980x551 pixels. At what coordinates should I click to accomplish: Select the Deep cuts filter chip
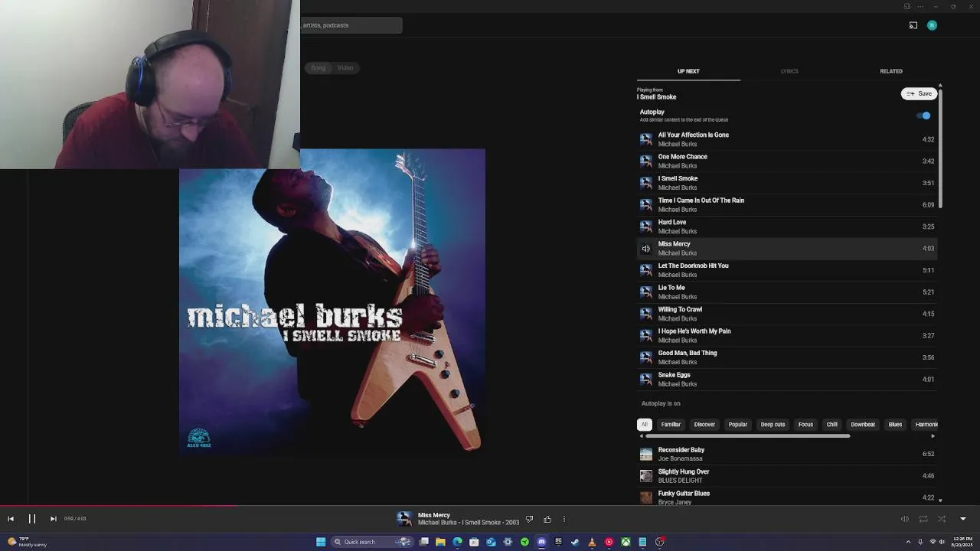(773, 425)
